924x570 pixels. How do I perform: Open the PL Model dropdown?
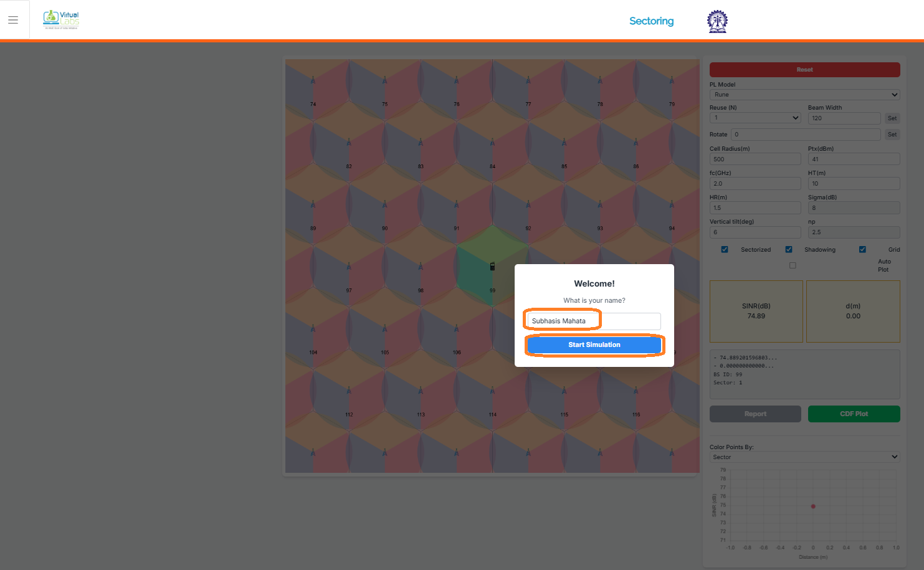coord(804,95)
